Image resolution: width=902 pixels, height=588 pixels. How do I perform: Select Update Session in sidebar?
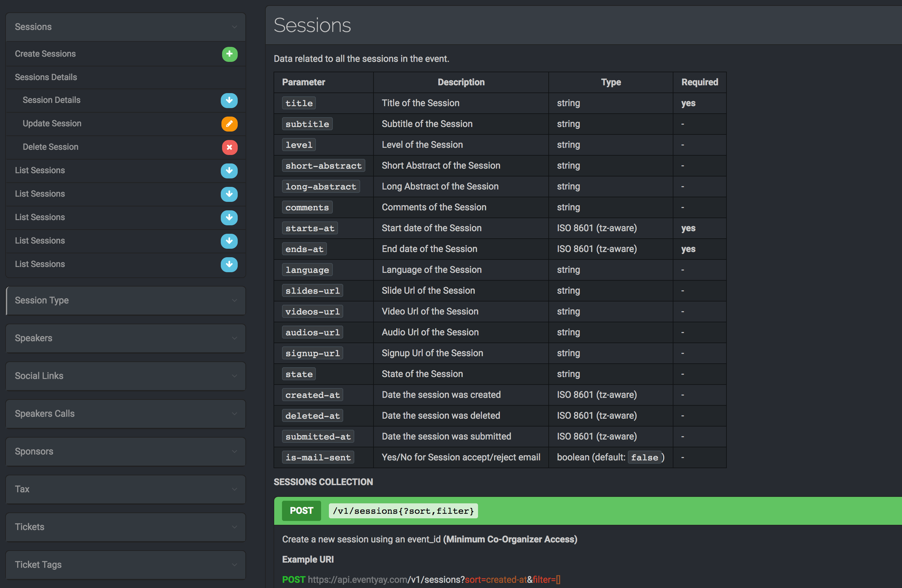(x=52, y=123)
